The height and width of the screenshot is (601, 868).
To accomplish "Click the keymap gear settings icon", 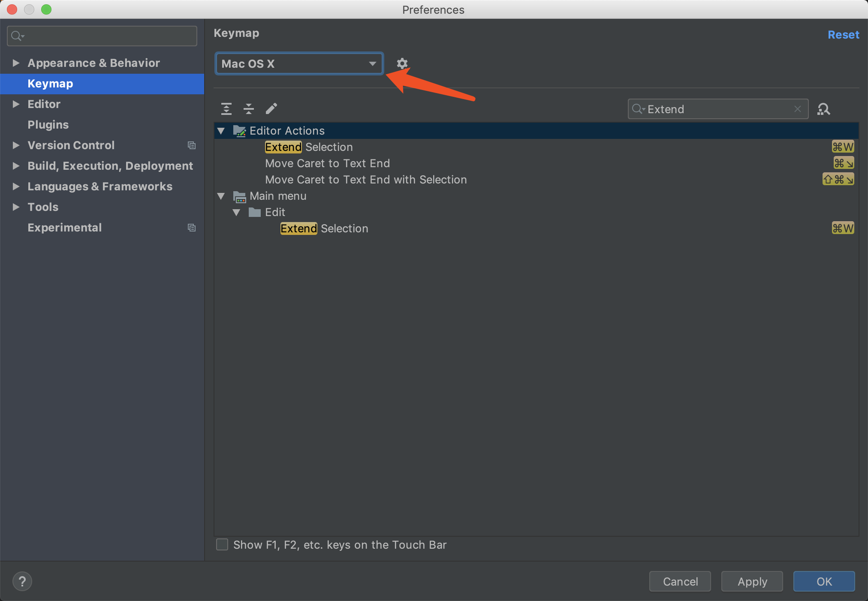I will click(x=402, y=63).
